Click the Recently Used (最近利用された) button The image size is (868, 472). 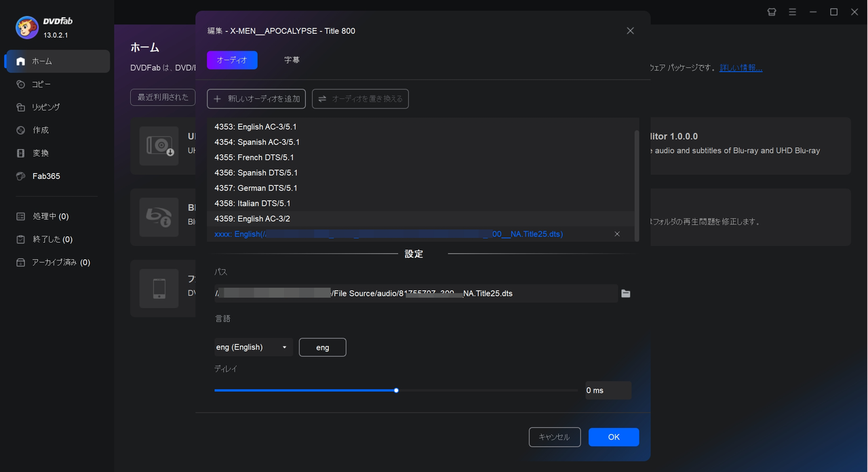pos(163,98)
